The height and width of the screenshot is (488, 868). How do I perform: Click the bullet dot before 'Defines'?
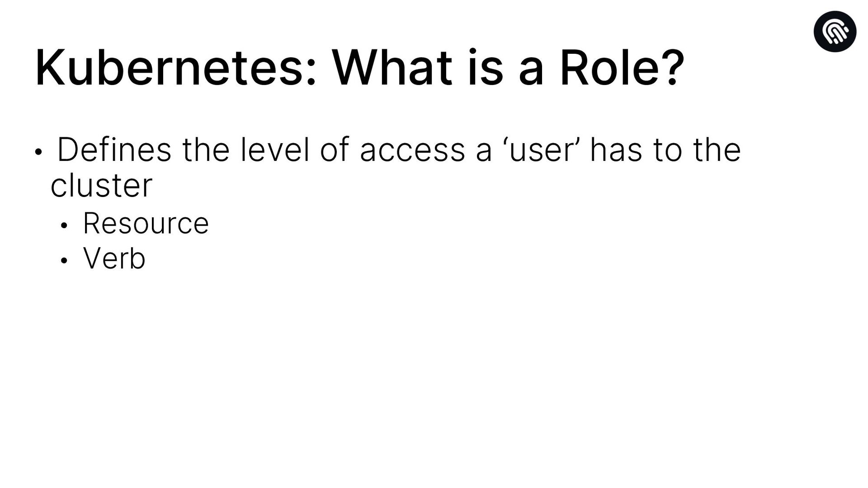[x=38, y=152]
